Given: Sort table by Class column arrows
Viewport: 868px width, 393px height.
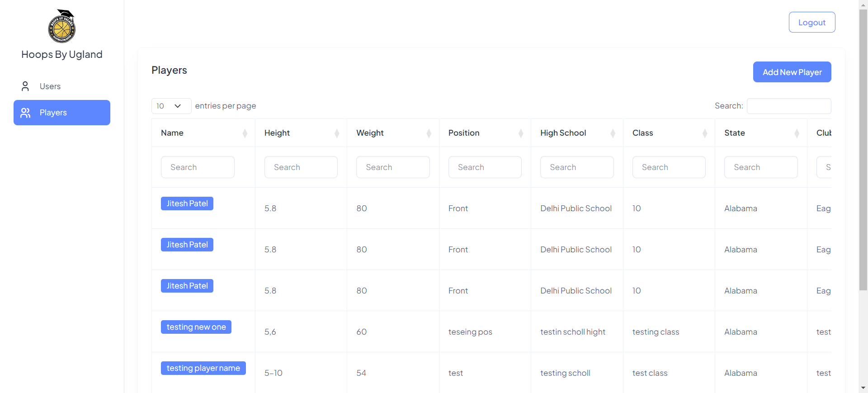Looking at the screenshot, I should point(705,133).
